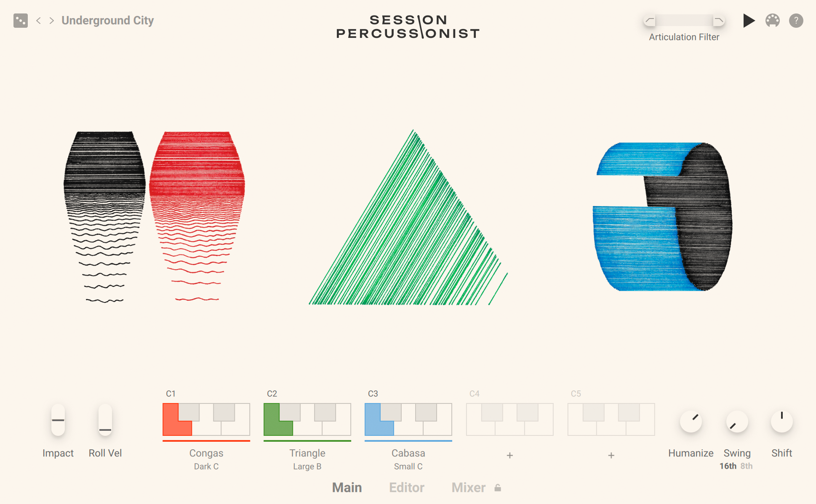This screenshot has height=504, width=816.
Task: Switch to the Mixer tab
Action: (x=466, y=488)
